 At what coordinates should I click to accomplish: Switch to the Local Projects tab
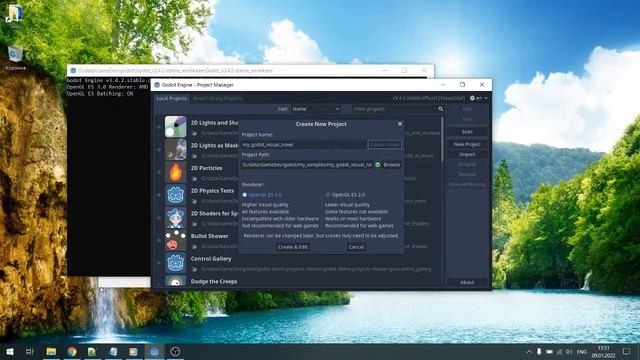point(171,98)
